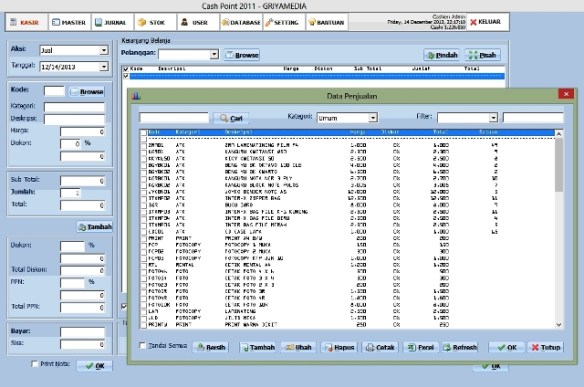Click OK next to the Print Nota checkbox
Image resolution: width=584 pixels, height=387 pixels.
[x=95, y=366]
